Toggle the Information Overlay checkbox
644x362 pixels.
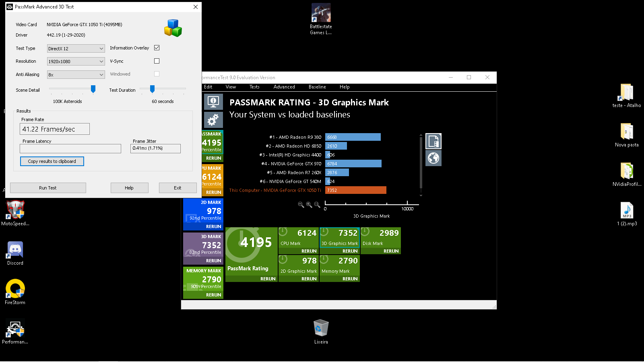157,47
